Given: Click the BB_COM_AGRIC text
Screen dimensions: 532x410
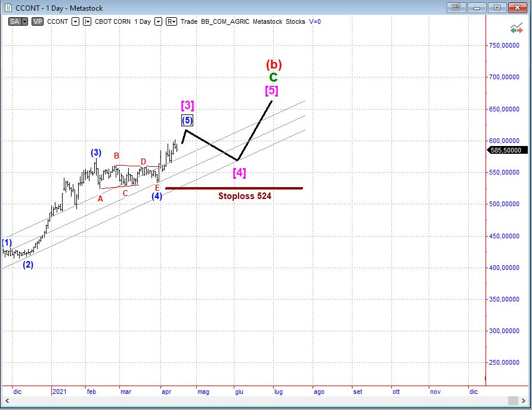Looking at the screenshot, I should 225,21.
